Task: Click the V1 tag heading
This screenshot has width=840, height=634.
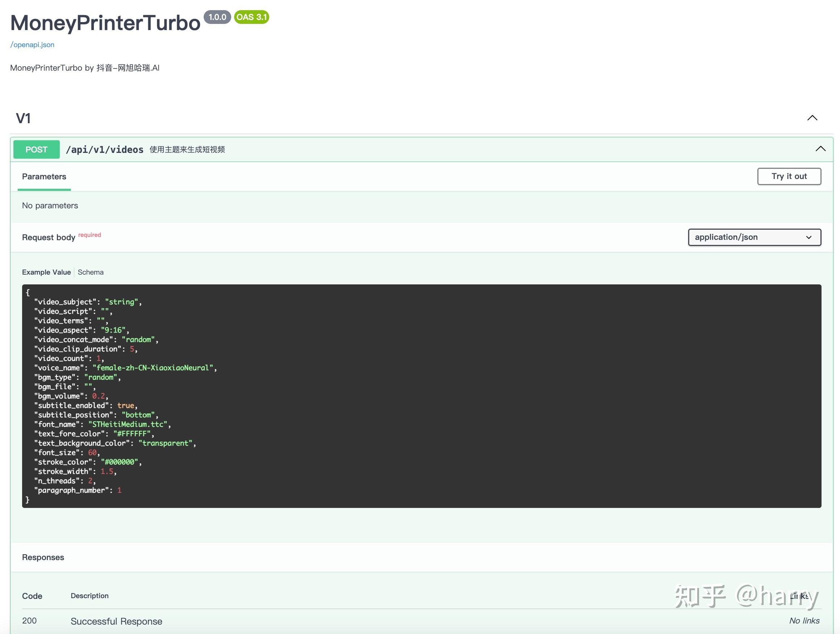Action: [23, 118]
